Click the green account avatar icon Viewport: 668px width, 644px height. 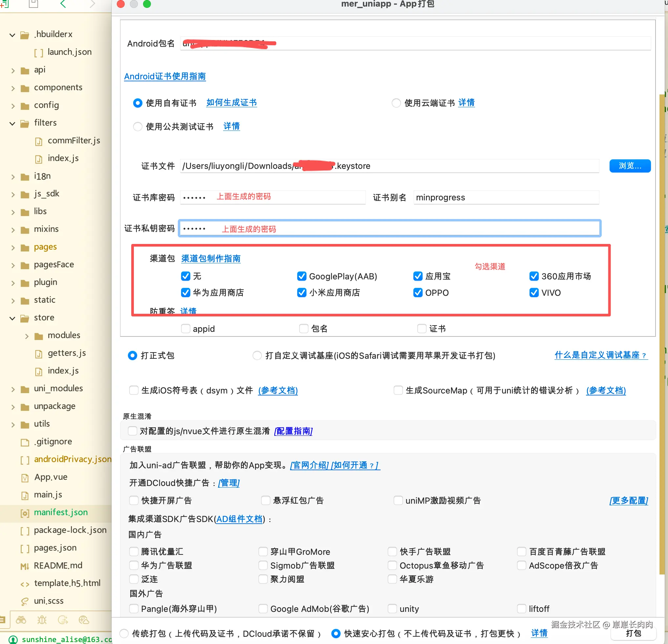click(13, 639)
